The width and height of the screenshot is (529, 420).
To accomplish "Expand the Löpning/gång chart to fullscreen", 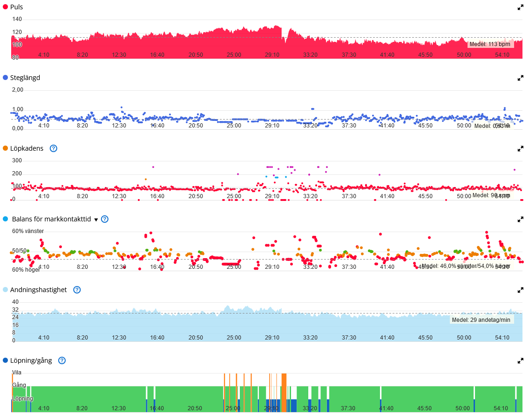I will [521, 360].
